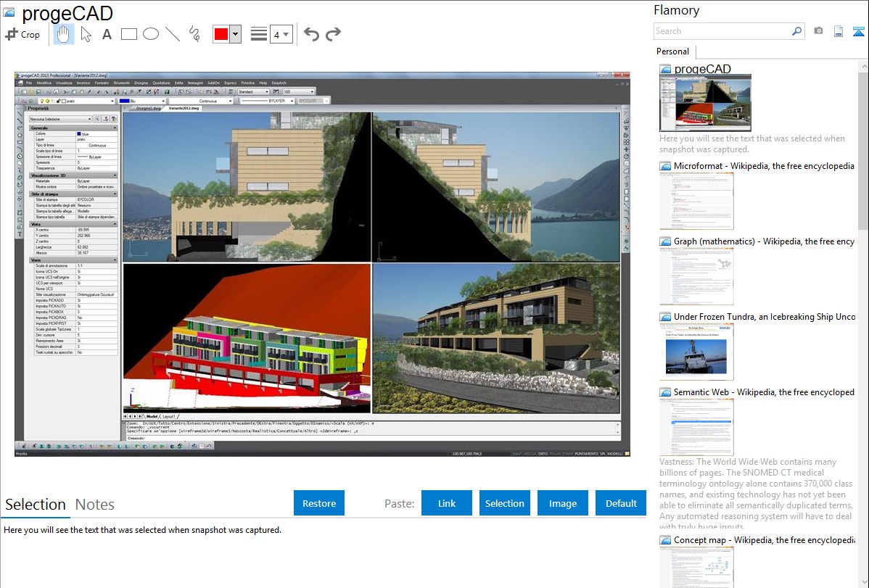Open Modifica menu in progeCAD snapshot

click(44, 83)
